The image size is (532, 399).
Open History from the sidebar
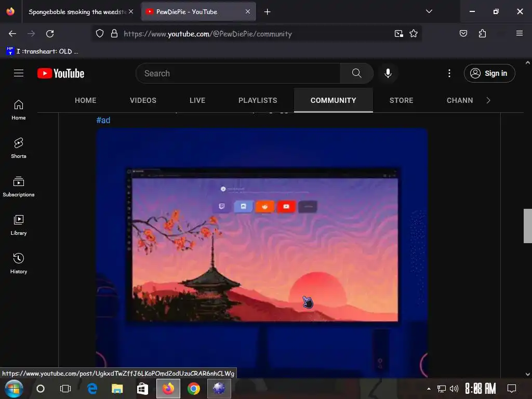[x=19, y=263]
